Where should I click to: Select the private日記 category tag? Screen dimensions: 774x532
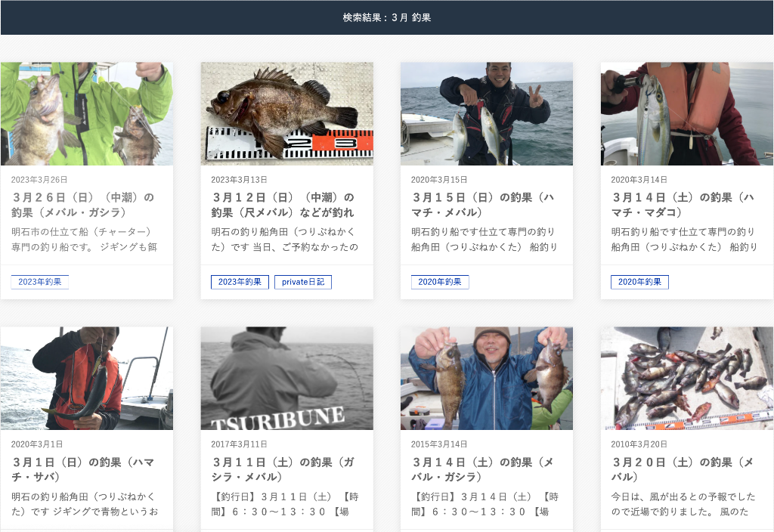tap(302, 282)
